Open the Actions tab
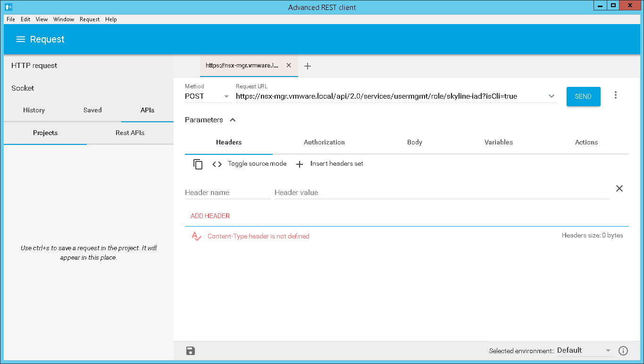644x364 pixels. 586,142
